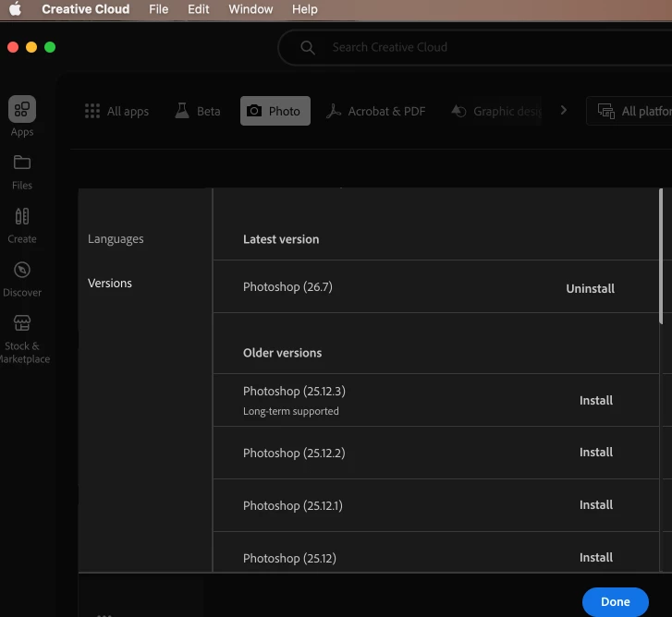This screenshot has height=617, width=672.
Task: Select the Photo category tab
Action: tap(275, 111)
